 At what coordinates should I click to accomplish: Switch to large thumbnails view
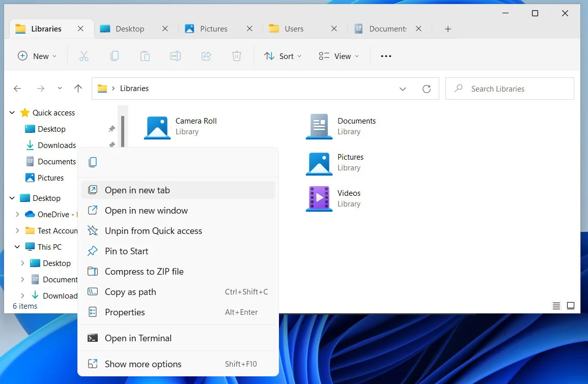571,306
